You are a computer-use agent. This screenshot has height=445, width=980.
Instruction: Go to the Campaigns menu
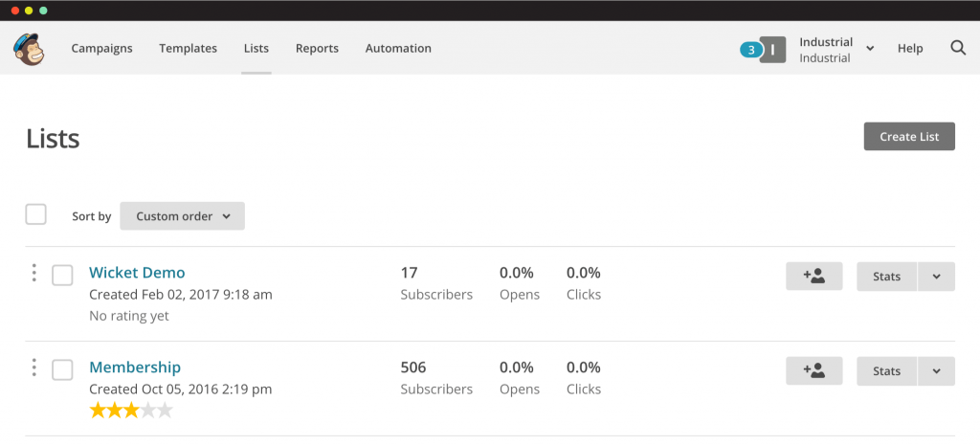tap(101, 48)
